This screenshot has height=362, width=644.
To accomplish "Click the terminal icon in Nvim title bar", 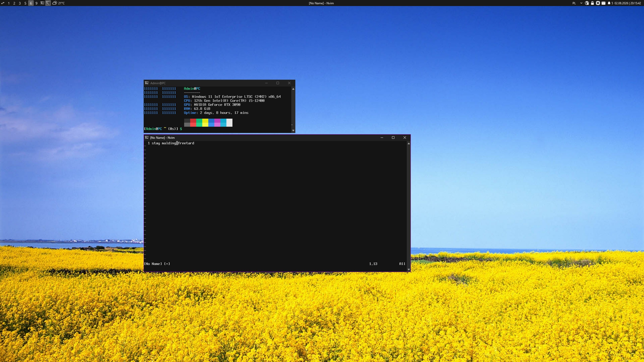I will [147, 138].
